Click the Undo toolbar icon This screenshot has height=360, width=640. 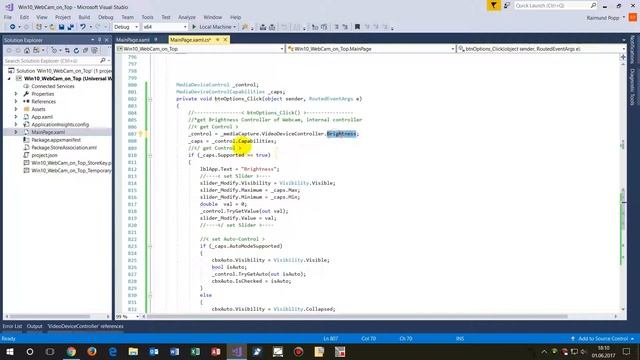coord(83,27)
